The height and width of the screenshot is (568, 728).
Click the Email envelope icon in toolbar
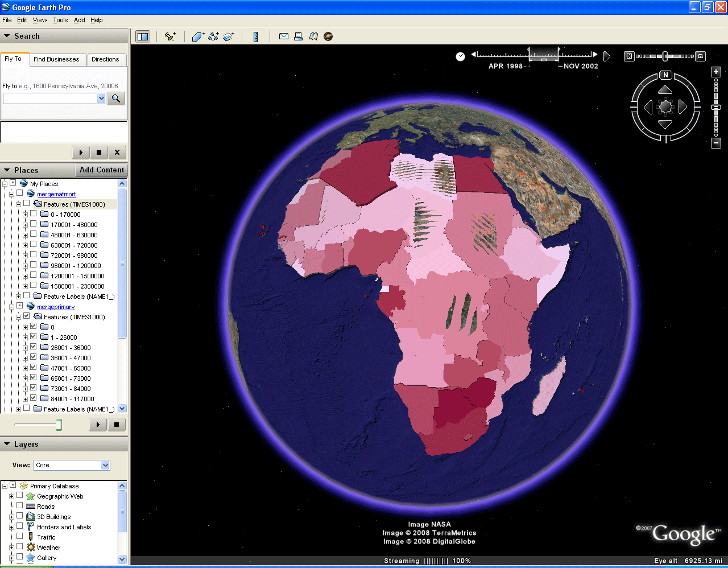(x=283, y=36)
